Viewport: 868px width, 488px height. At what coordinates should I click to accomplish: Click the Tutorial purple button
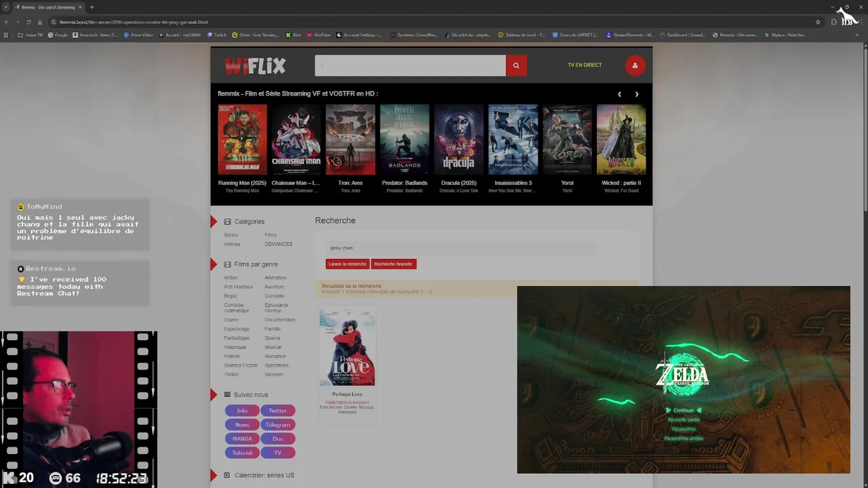(242, 453)
